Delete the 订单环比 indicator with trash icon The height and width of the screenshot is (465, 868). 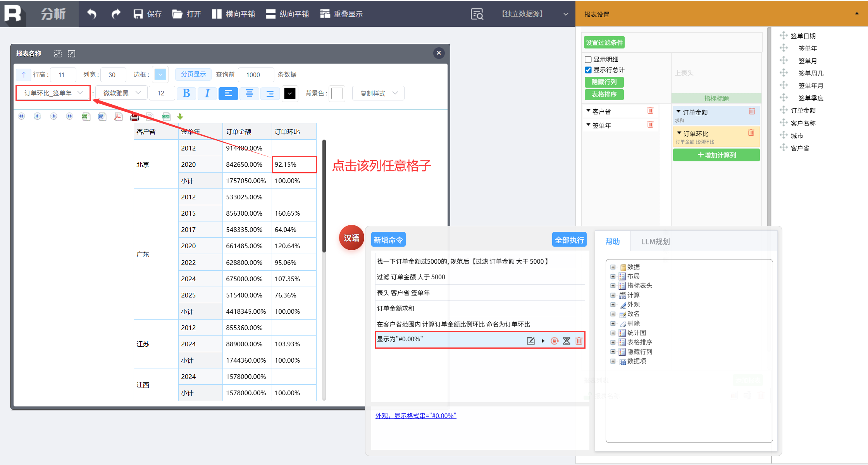[x=751, y=133]
